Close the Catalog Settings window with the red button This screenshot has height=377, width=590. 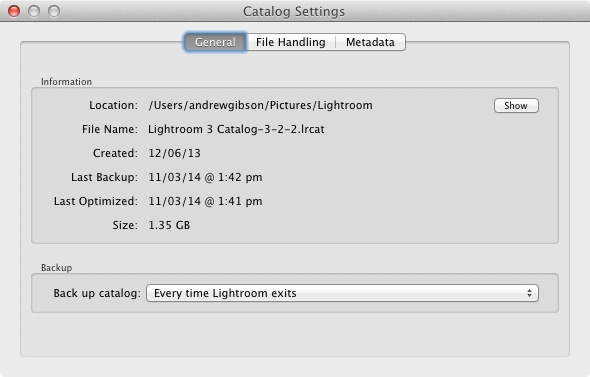14,11
